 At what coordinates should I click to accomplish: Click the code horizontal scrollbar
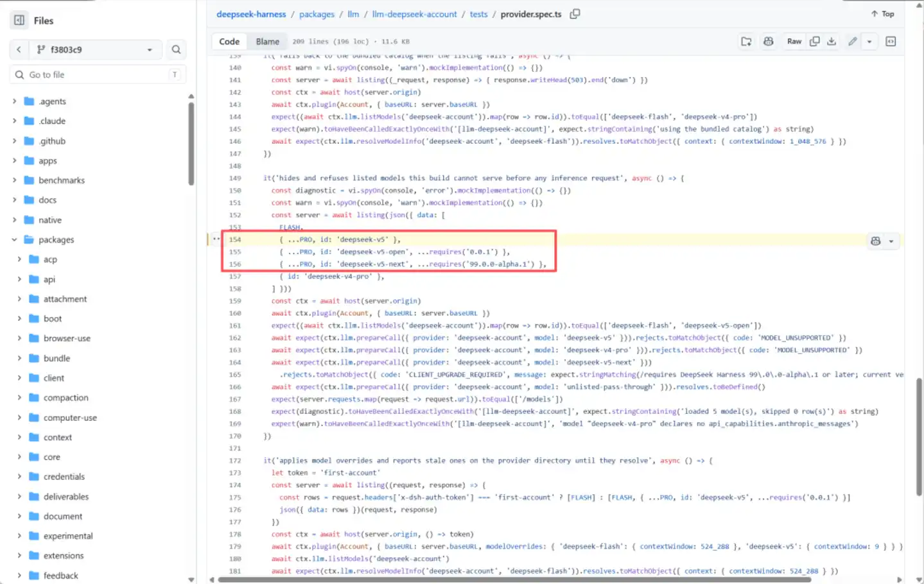[514, 580]
